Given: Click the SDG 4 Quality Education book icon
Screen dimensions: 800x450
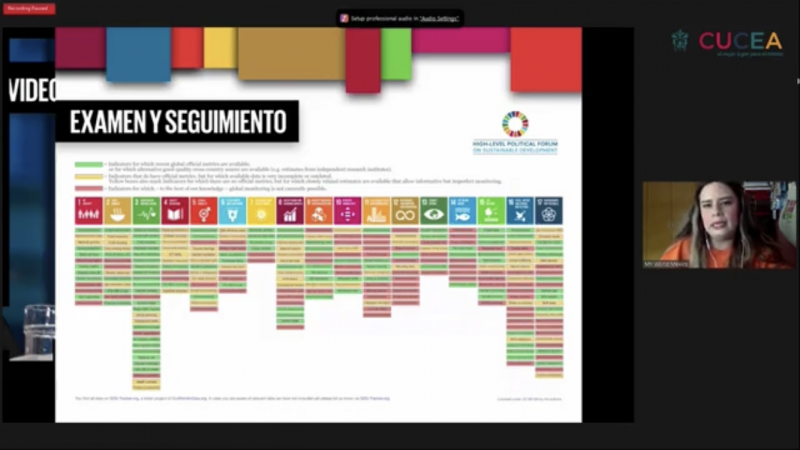Looking at the screenshot, I should click(x=175, y=210).
